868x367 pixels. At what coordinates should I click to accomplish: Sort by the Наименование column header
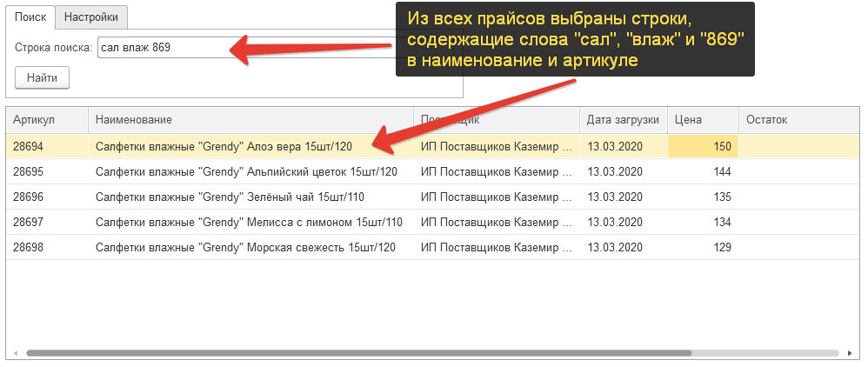coord(250,119)
